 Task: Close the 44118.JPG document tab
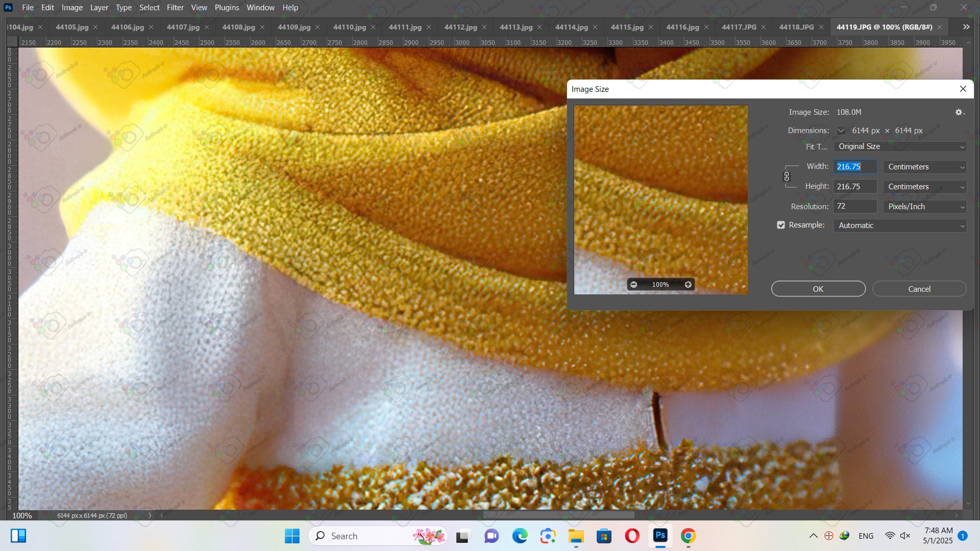coord(821,27)
